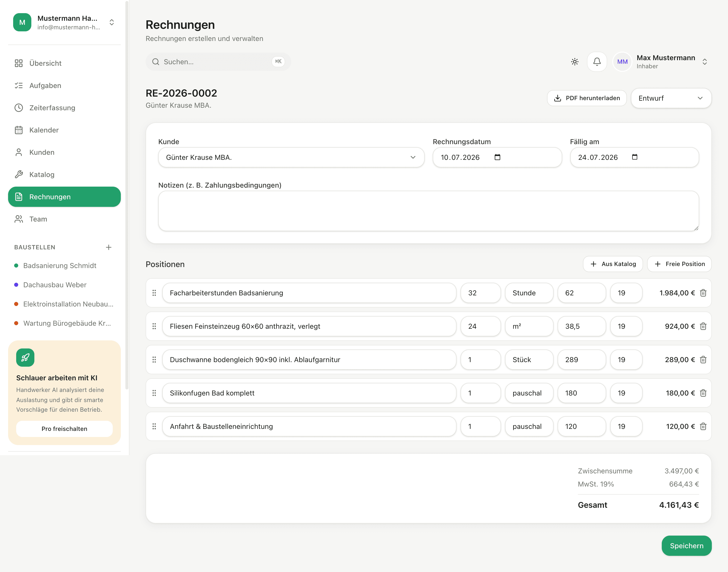Delete the Fliesen Feinsteinzeug position
The image size is (728, 572).
coord(703,326)
